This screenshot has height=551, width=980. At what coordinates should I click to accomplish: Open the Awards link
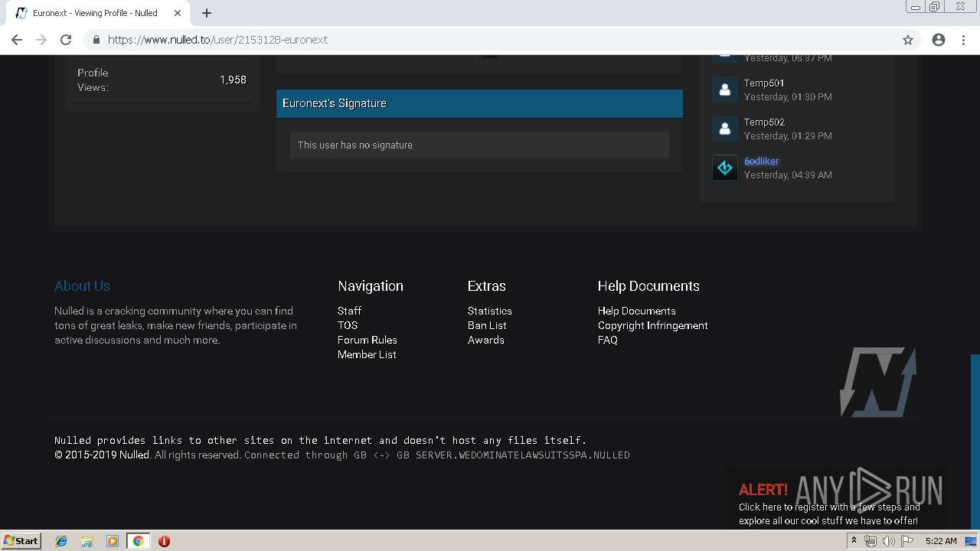coord(486,340)
